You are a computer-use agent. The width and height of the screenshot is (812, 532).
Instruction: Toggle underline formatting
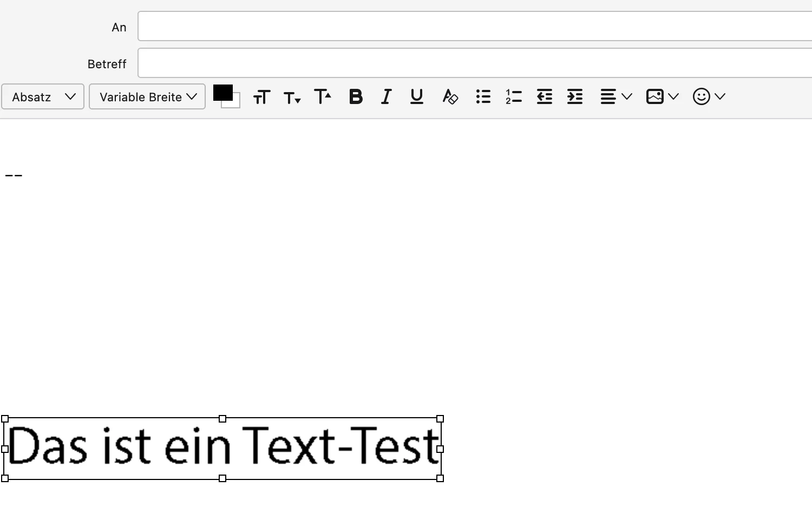(417, 97)
